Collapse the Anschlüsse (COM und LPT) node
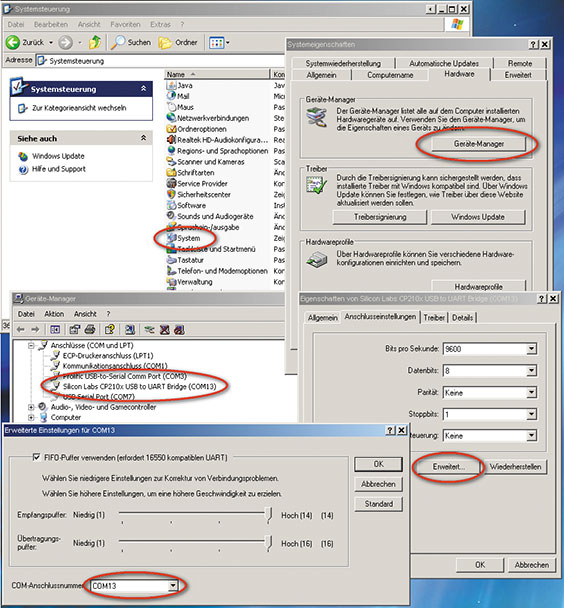This screenshot has height=608, width=564. [x=31, y=345]
